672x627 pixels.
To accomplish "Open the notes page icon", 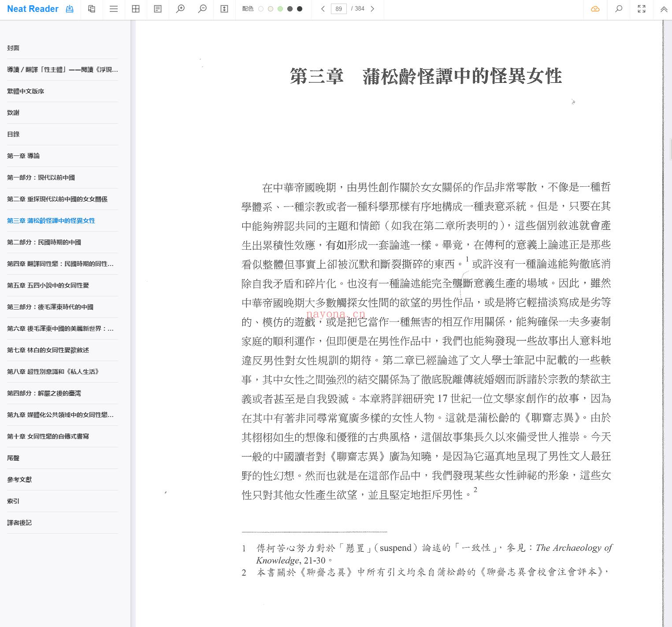I will click(x=158, y=9).
